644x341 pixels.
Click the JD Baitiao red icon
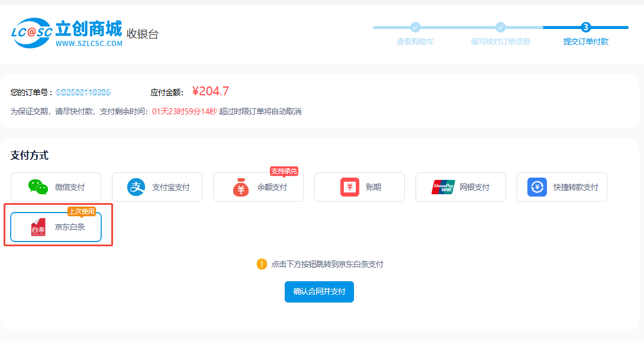tap(38, 227)
